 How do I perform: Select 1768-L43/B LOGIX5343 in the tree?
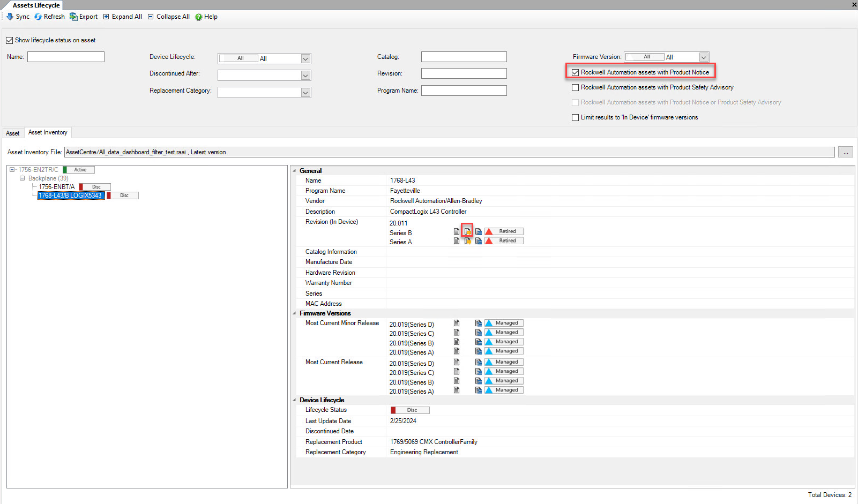click(x=71, y=195)
